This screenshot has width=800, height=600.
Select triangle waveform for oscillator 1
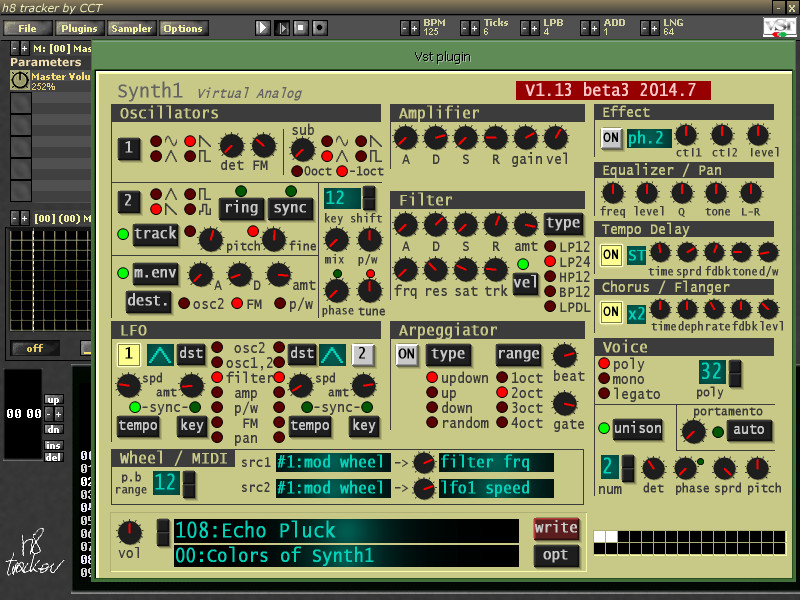pyautogui.click(x=156, y=156)
